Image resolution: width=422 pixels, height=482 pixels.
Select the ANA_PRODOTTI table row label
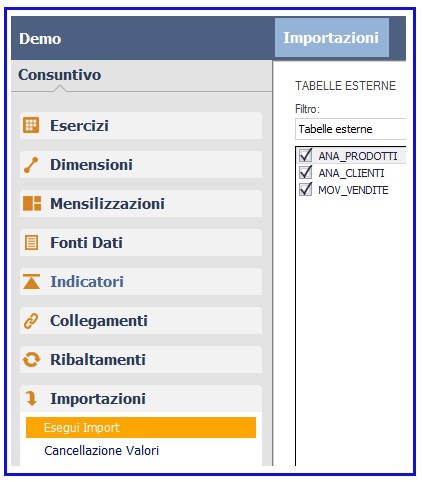(x=358, y=156)
